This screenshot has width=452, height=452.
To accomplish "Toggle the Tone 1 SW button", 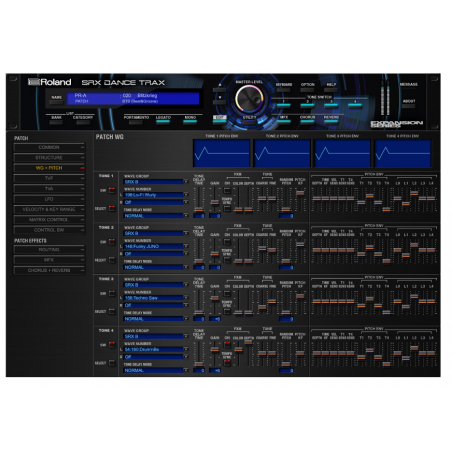I will (x=112, y=190).
